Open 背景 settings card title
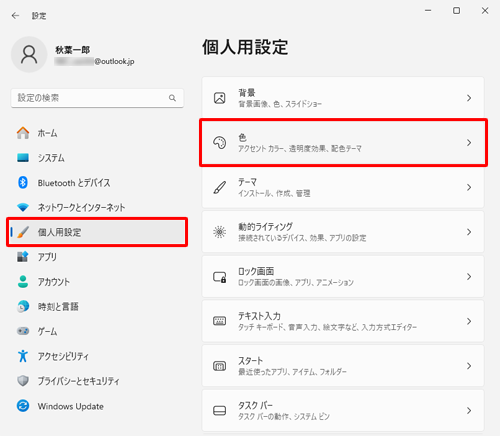The image size is (500, 436). tap(247, 93)
